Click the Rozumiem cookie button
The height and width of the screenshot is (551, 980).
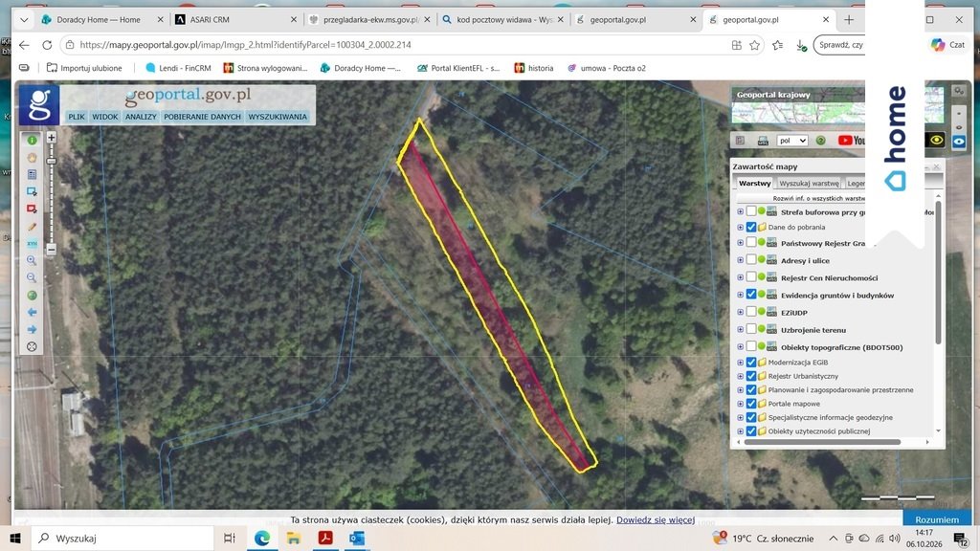tap(936, 519)
